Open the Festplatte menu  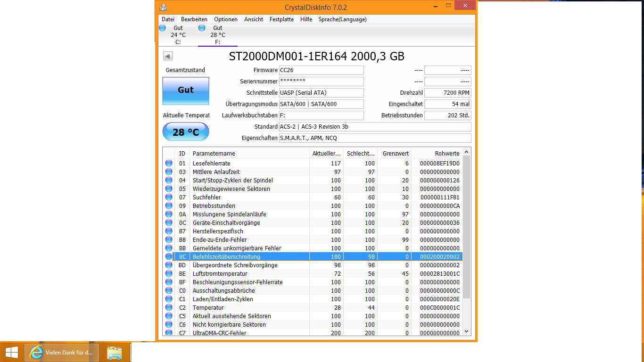[x=281, y=19]
